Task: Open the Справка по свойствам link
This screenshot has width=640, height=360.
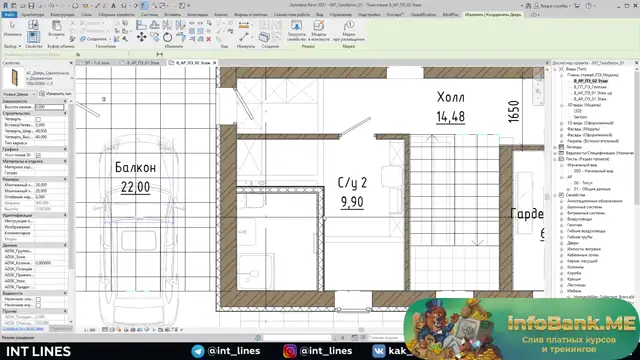Action: point(23,328)
